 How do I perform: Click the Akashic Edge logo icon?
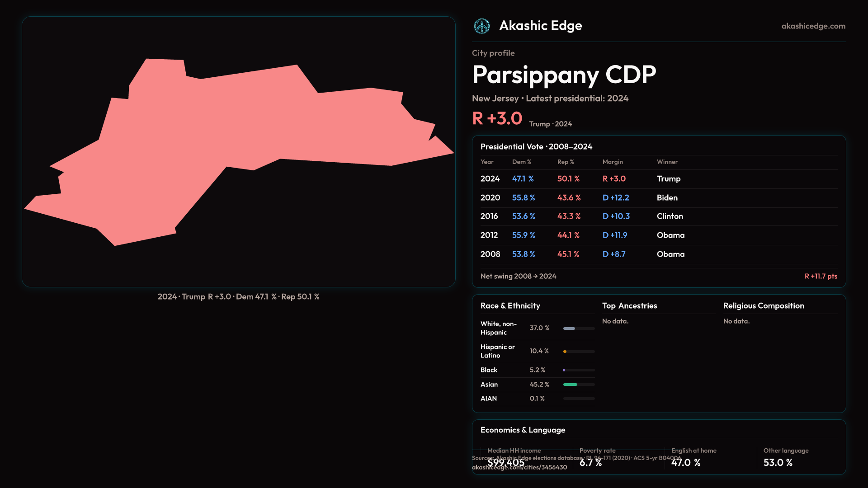pyautogui.click(x=481, y=26)
